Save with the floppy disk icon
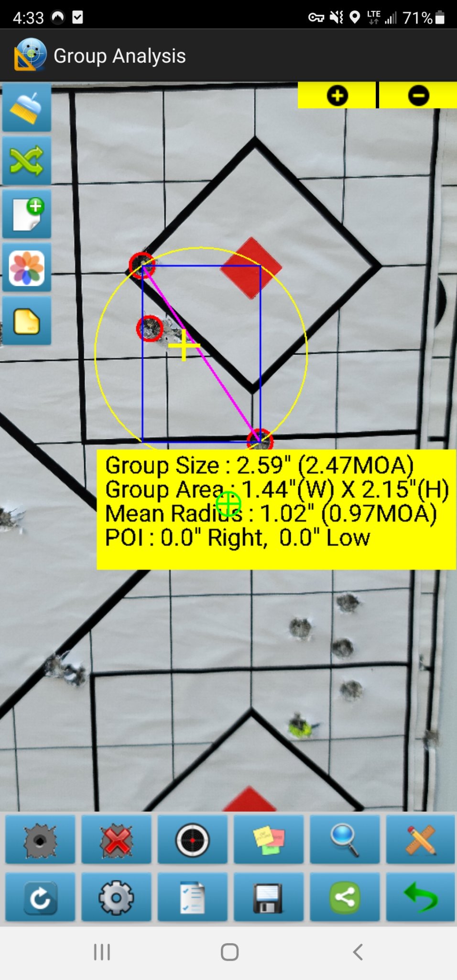 269,897
